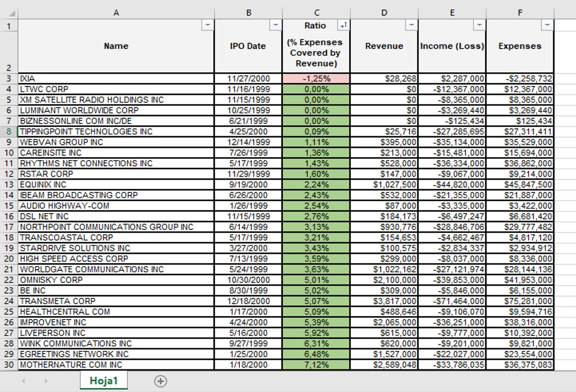Select row 30 header
The image size is (576, 392).
9,365
